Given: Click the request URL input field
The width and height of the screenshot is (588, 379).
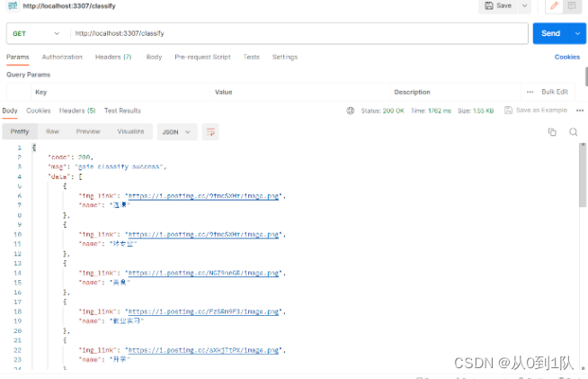Looking at the screenshot, I should click(x=298, y=33).
